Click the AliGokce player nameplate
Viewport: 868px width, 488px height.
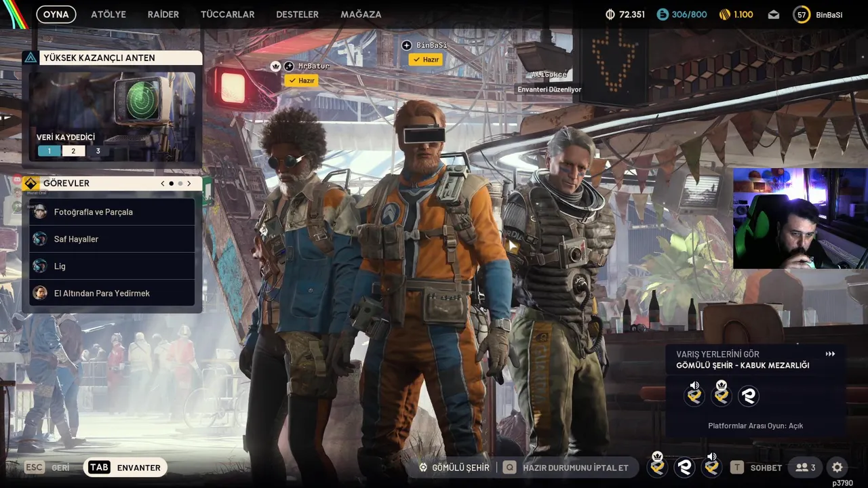pos(549,75)
